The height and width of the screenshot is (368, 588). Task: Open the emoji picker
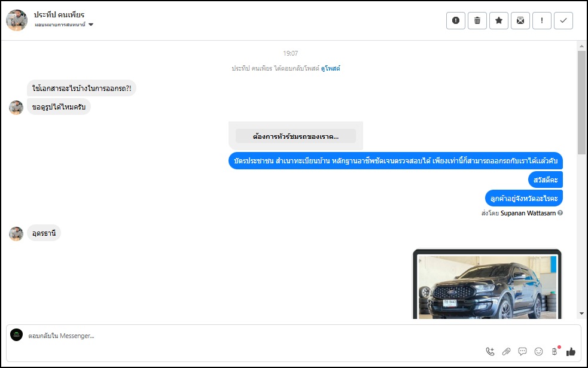(538, 351)
